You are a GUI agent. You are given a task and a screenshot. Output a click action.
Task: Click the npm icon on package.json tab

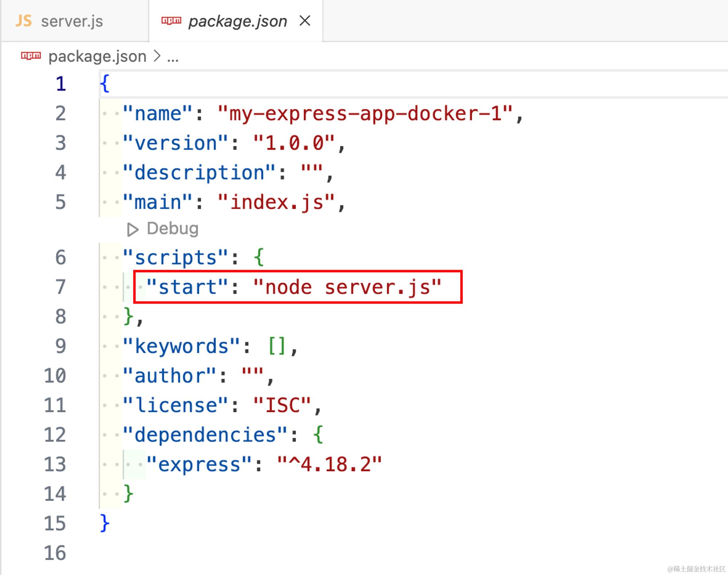(171, 20)
